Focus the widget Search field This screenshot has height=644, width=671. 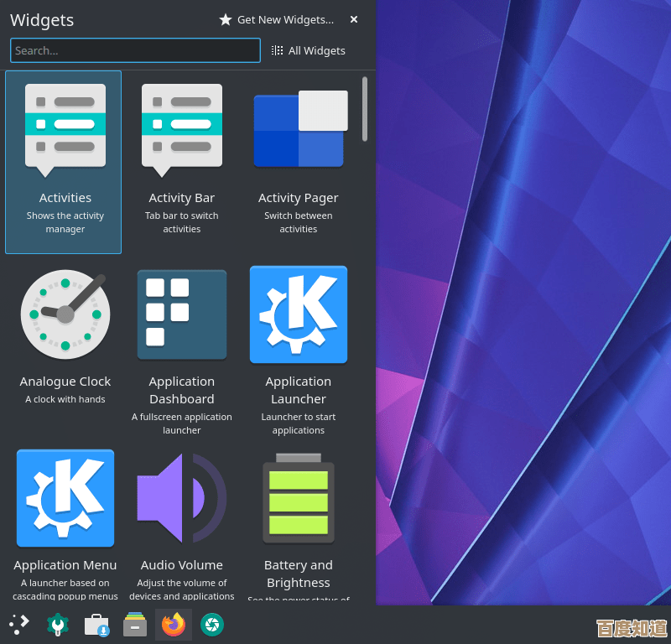click(x=135, y=50)
